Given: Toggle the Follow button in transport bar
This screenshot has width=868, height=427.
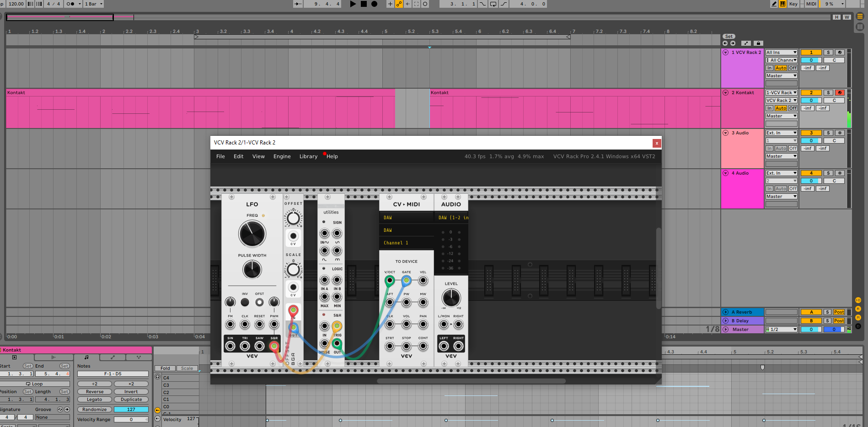Looking at the screenshot, I should point(298,4).
